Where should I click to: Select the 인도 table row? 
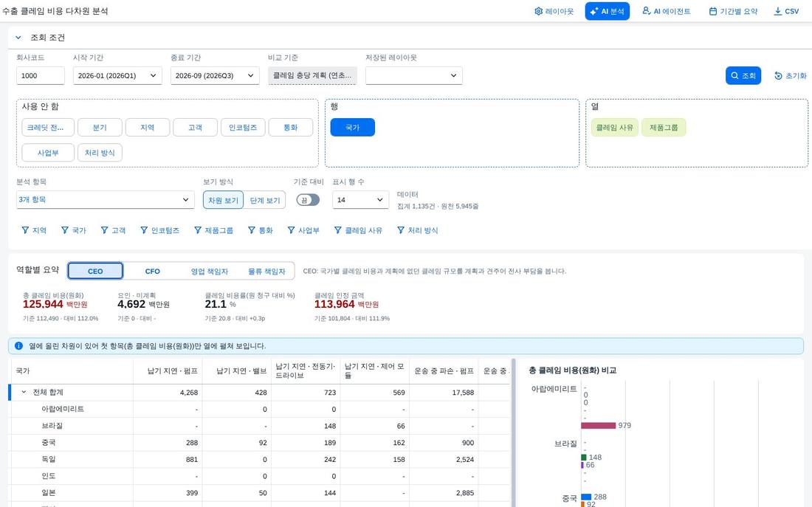coord(261,476)
